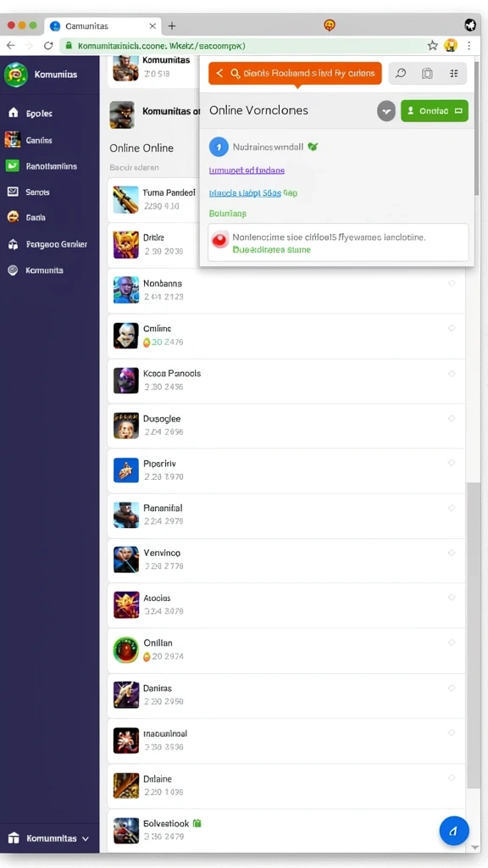Toggle the diamond marker on Pipeririv row

(x=452, y=463)
